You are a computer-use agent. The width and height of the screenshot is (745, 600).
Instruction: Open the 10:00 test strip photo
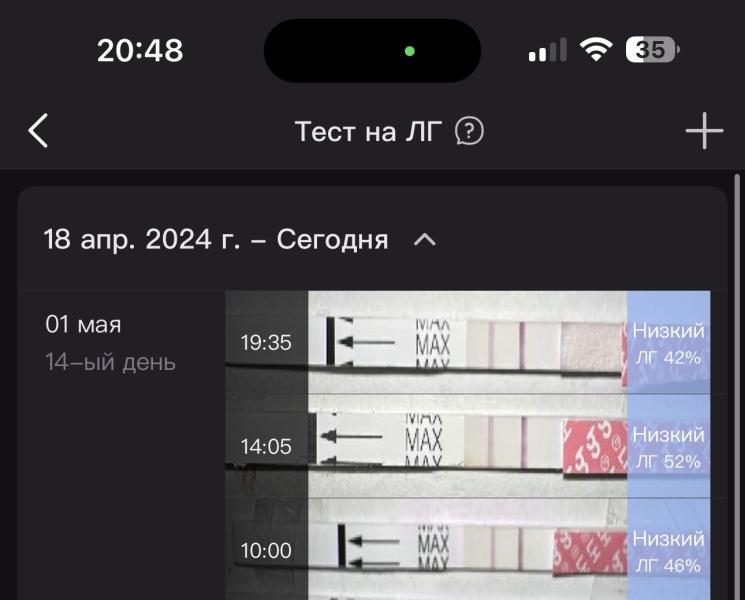point(468,549)
